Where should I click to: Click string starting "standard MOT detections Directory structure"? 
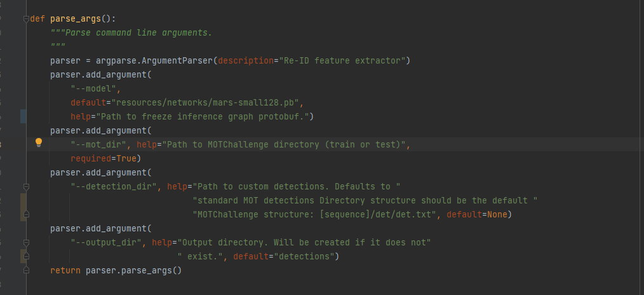(365, 200)
